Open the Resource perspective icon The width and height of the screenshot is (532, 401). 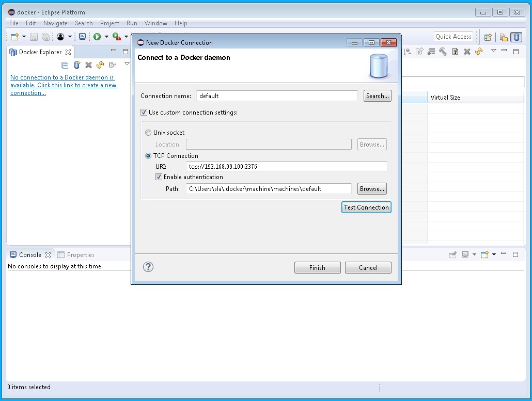[504, 37]
